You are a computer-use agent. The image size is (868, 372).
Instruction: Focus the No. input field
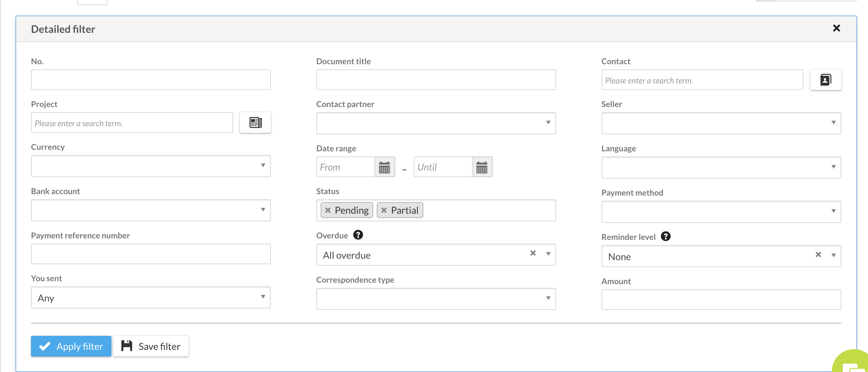click(x=151, y=80)
